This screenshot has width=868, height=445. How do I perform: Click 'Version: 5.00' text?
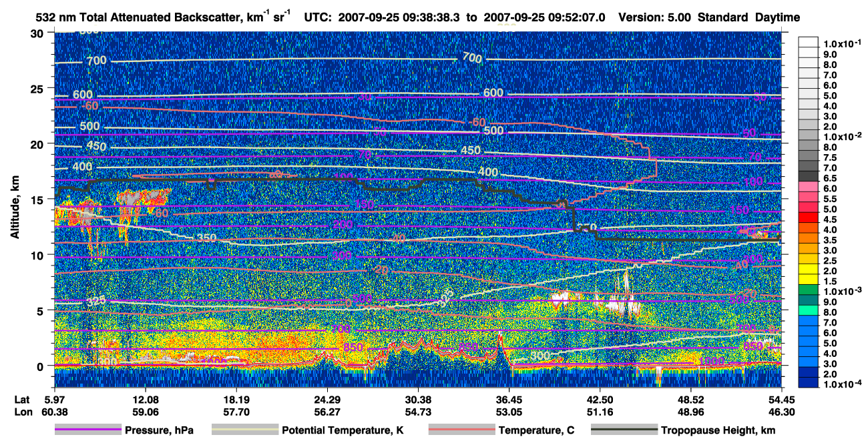[654, 17]
